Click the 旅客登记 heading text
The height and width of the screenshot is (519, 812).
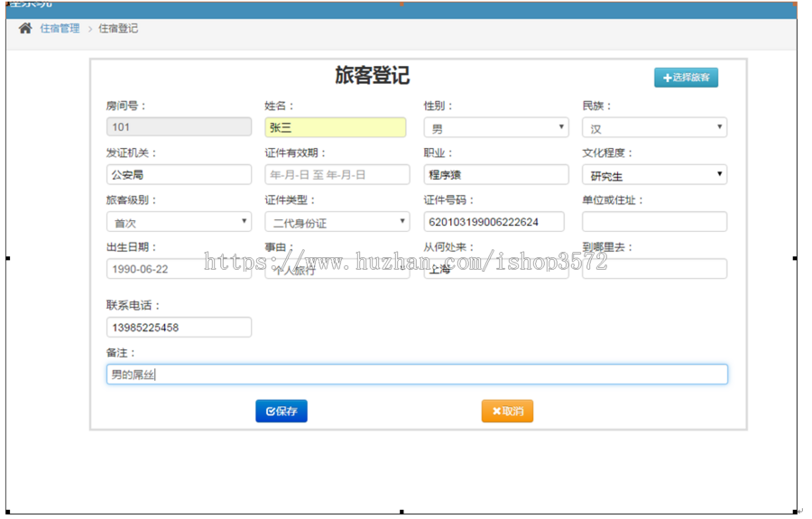point(373,76)
